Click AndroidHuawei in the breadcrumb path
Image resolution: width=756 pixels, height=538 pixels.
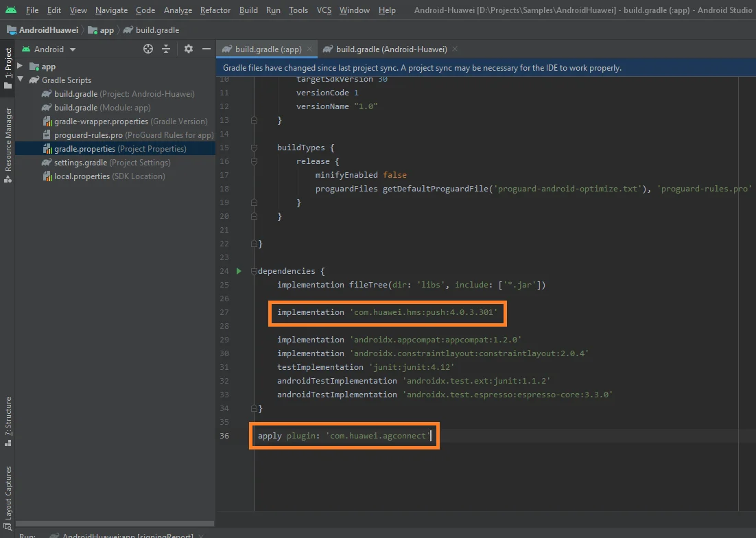(x=48, y=30)
